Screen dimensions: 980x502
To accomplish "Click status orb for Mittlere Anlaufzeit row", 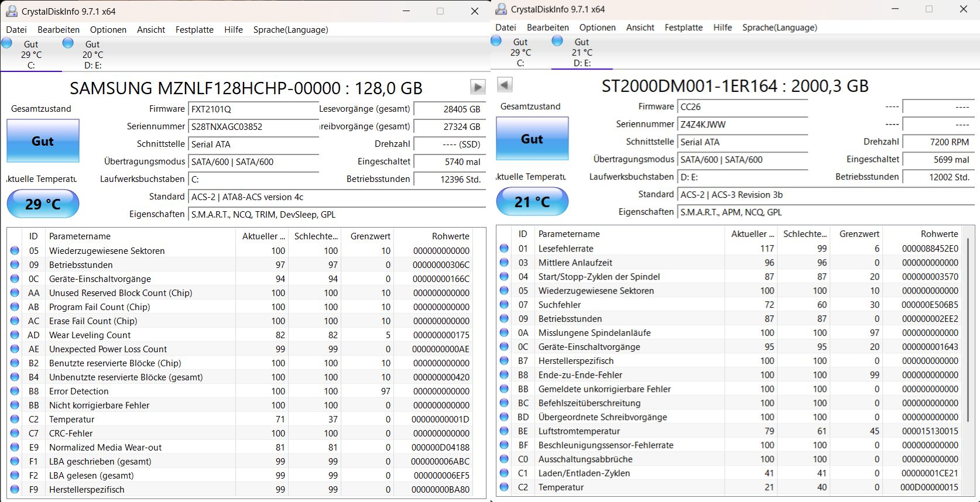I will pos(504,262).
